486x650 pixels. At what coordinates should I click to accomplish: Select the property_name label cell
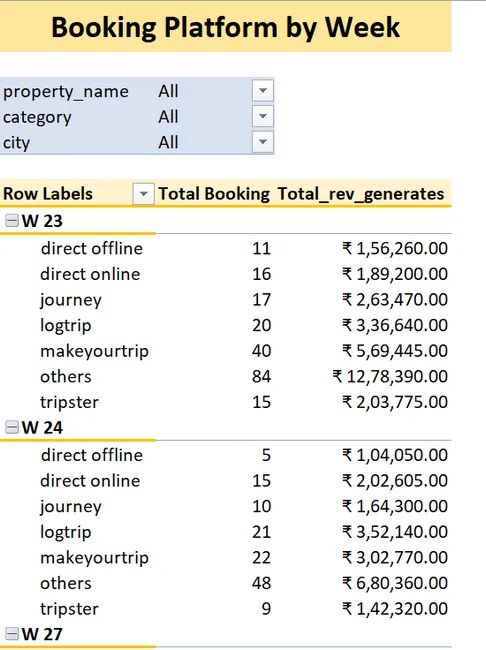click(x=66, y=92)
